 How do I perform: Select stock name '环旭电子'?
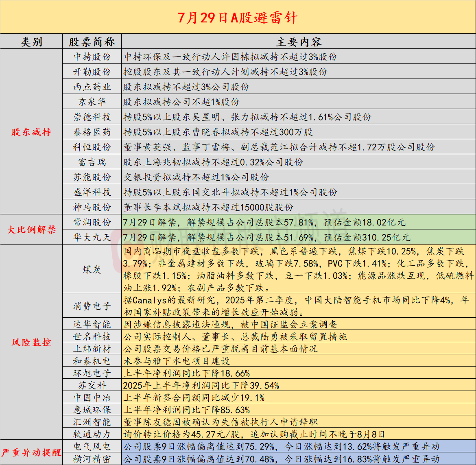92,373
